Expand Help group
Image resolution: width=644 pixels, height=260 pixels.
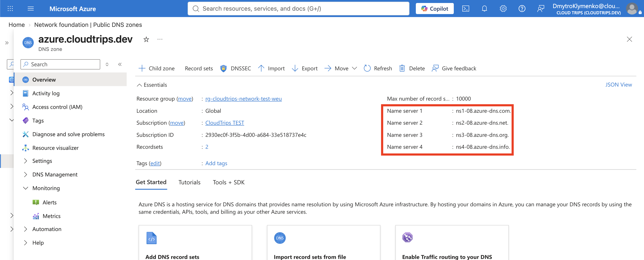pyautogui.click(x=38, y=243)
